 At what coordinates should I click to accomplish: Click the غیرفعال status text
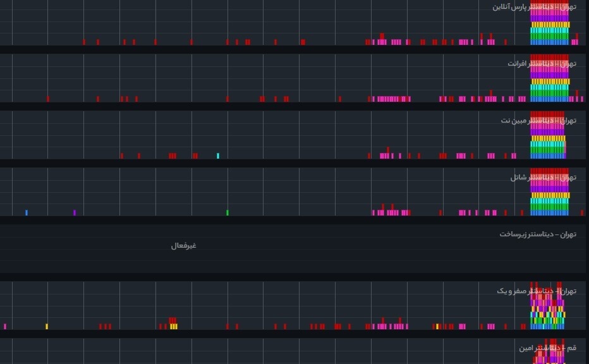coord(183,246)
